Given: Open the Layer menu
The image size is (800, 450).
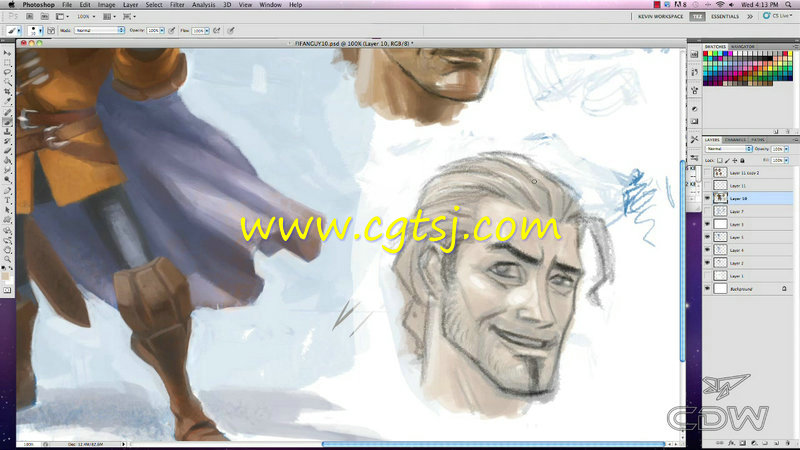Looking at the screenshot, I should click(x=131, y=5).
